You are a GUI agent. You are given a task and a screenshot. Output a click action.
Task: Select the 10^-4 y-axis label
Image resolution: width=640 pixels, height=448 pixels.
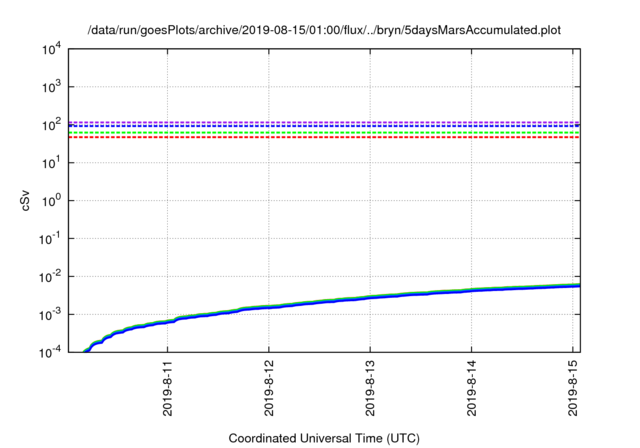coord(50,353)
